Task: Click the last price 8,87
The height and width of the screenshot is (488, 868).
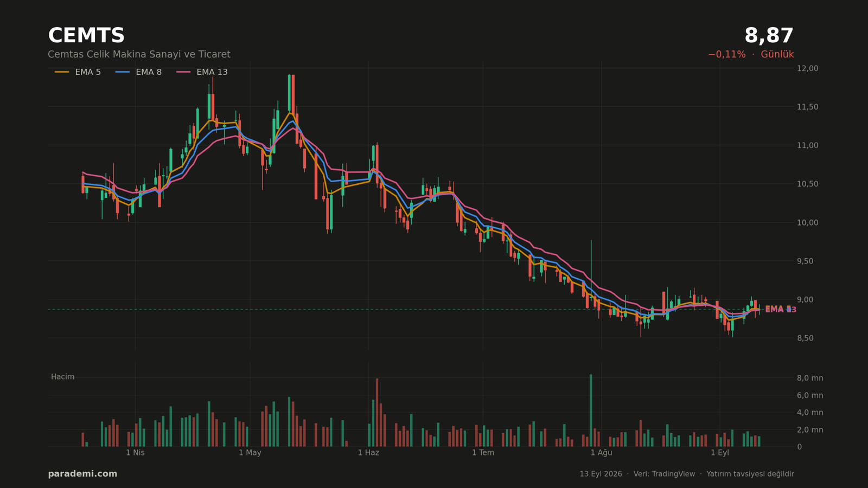Action: tap(769, 36)
